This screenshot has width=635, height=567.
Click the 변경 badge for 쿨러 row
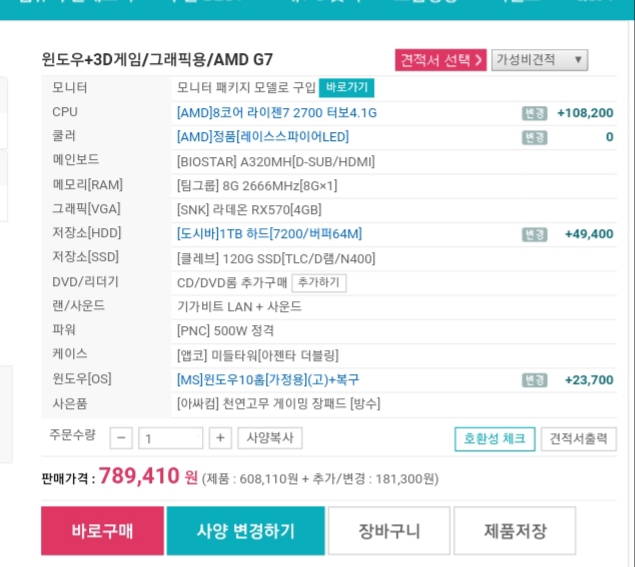coord(534,137)
